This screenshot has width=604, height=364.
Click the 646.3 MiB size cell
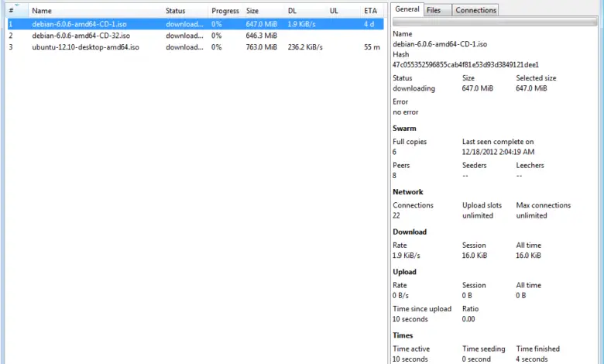261,36
